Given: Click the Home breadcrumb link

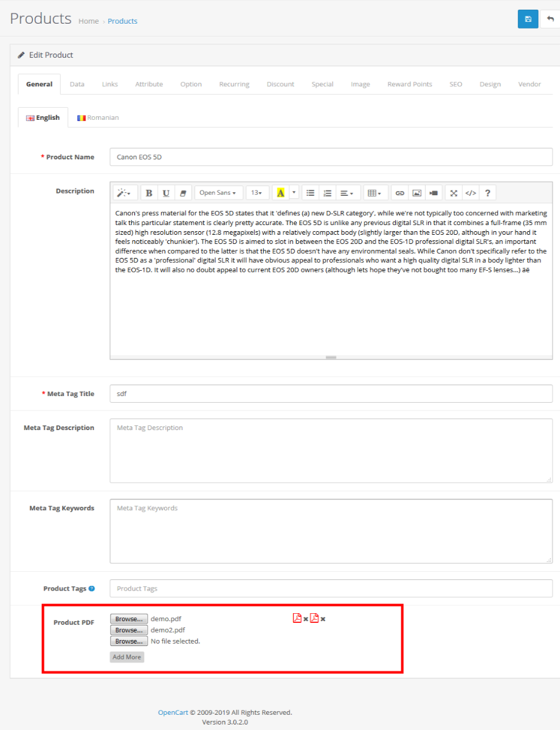Looking at the screenshot, I should pos(88,21).
